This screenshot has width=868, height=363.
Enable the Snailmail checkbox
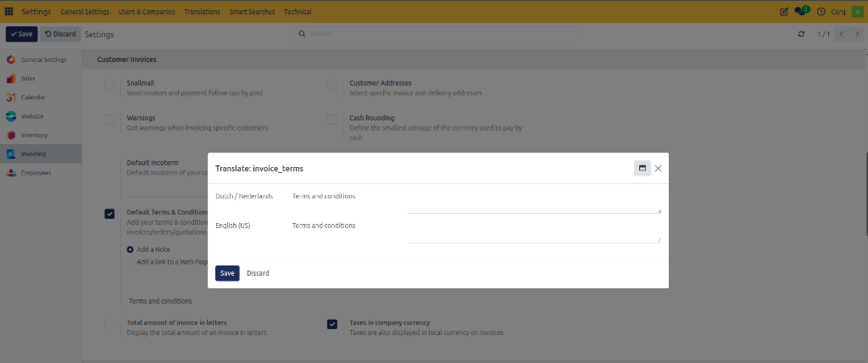click(x=109, y=85)
